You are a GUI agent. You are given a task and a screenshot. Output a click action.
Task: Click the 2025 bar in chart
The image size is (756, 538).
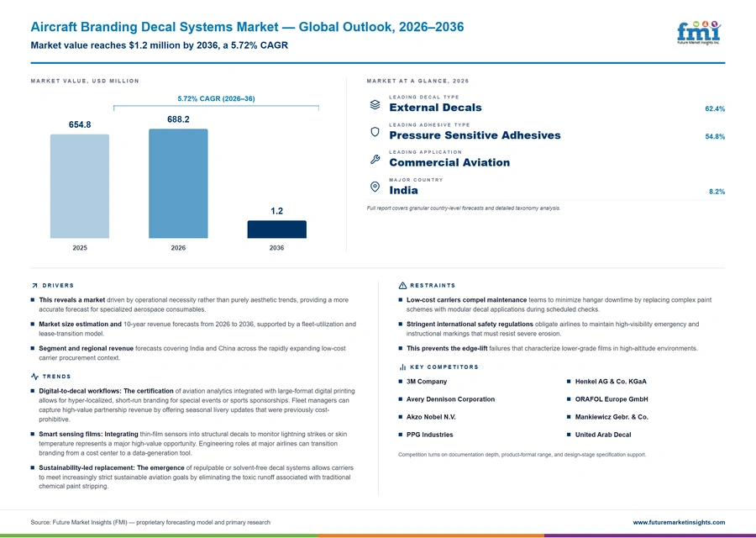pos(80,187)
